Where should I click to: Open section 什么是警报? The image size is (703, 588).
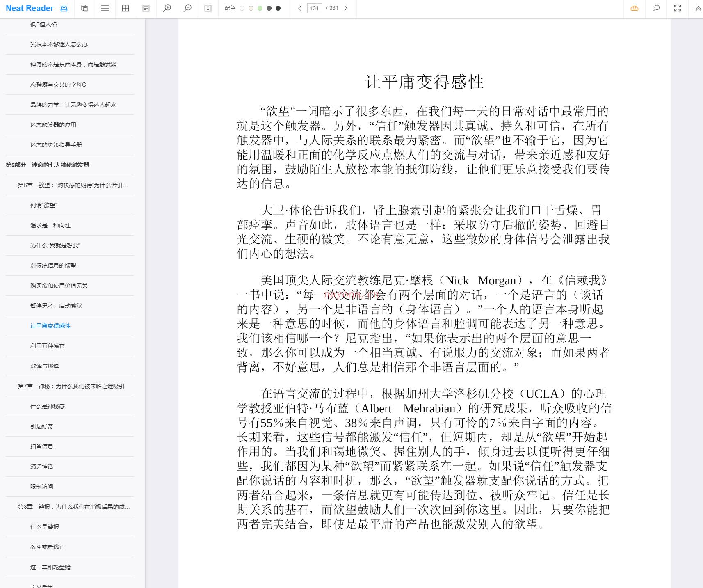44,527
